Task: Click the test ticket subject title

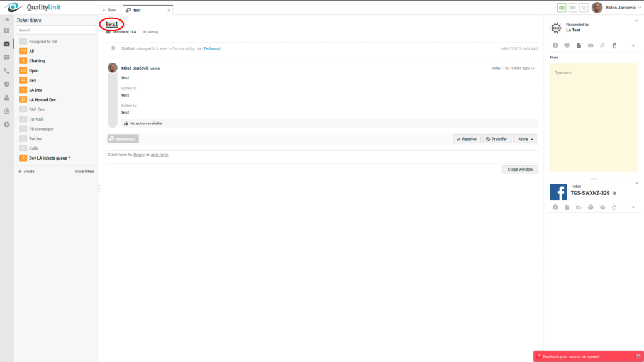Action: tap(112, 24)
